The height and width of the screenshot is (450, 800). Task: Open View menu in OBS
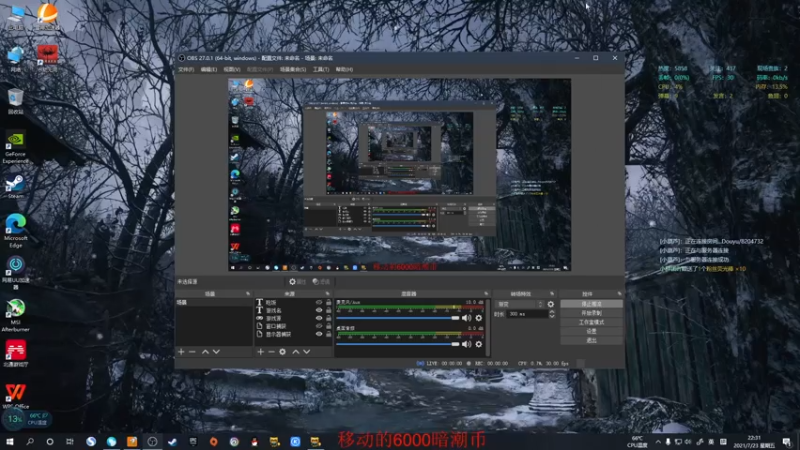pyautogui.click(x=232, y=69)
